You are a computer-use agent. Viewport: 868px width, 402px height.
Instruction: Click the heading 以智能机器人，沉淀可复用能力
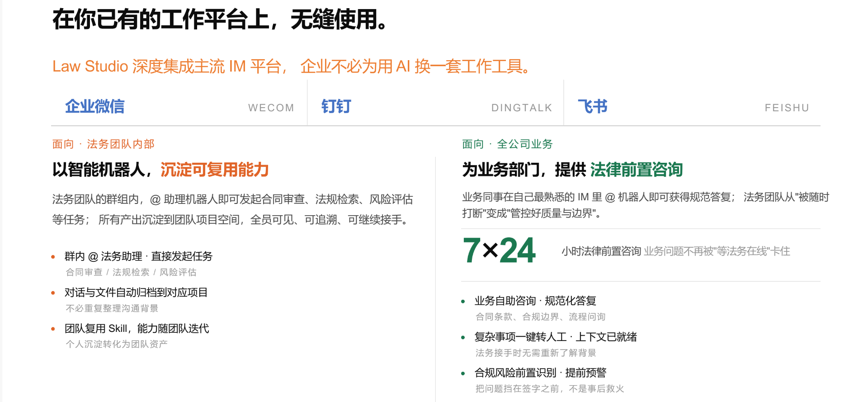click(x=160, y=170)
